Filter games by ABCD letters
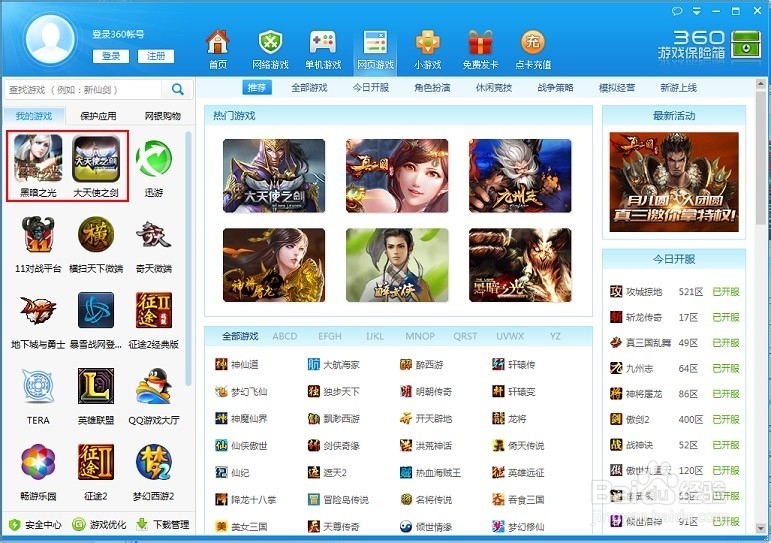The height and width of the screenshot is (543, 771). pos(285,336)
